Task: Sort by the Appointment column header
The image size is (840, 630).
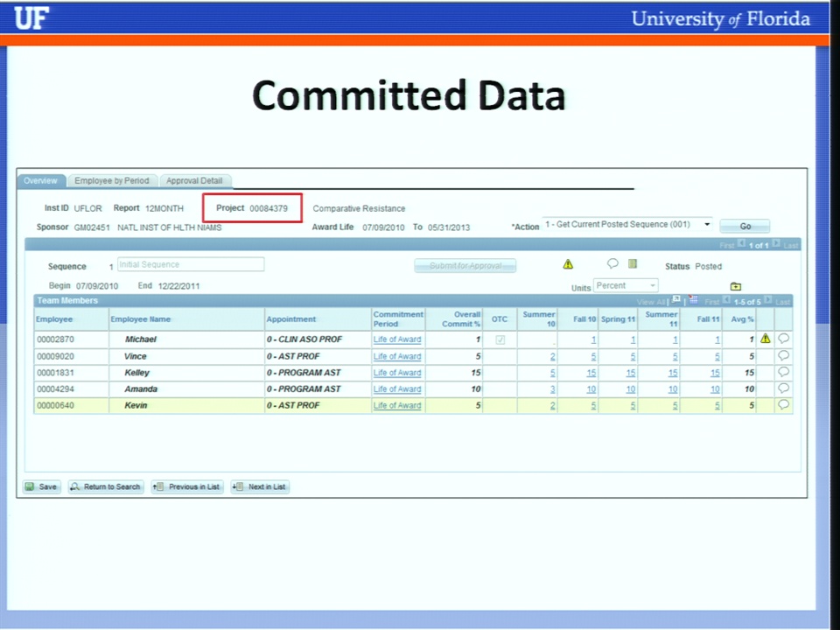Action: (x=291, y=319)
